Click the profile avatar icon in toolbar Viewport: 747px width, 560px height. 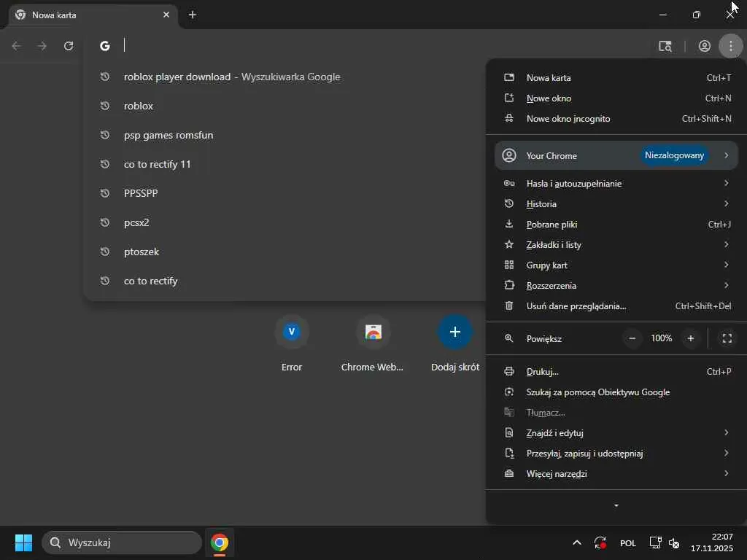pos(704,46)
